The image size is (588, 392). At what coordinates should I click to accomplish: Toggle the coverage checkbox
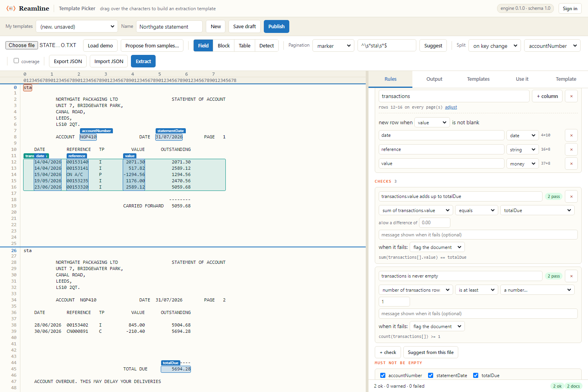[16, 61]
